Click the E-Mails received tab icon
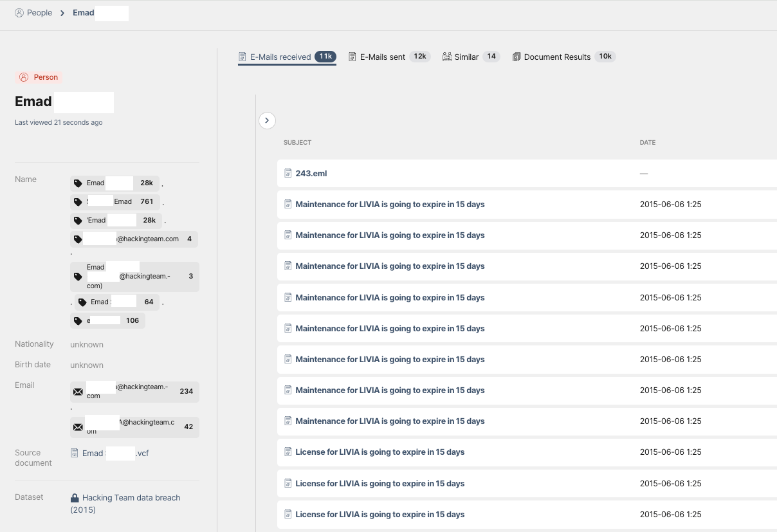This screenshot has width=777, height=532. [242, 57]
